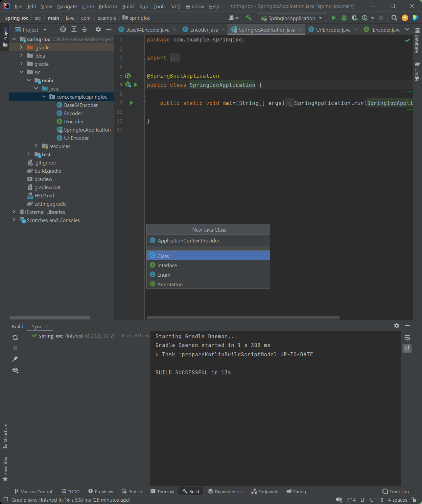Close the Sync build tab
The width and height of the screenshot is (422, 504).
coord(47,326)
